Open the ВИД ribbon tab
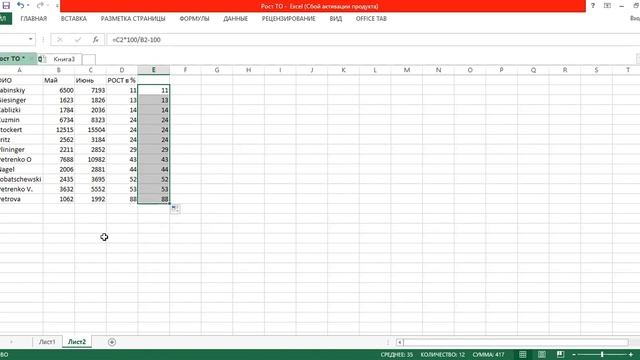Viewport: 640px width, 360px height. pyautogui.click(x=336, y=19)
